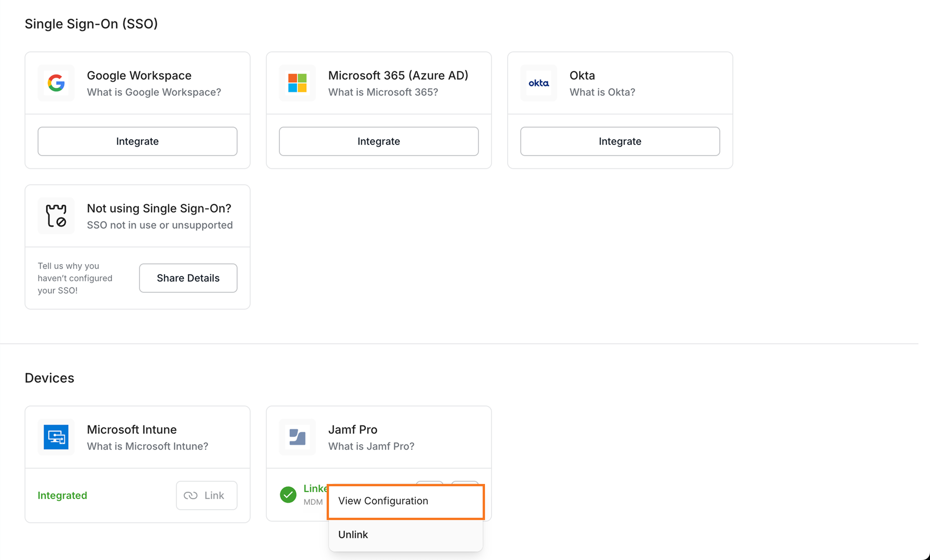
Task: Click the no-SSO castle icon
Action: coord(56,216)
